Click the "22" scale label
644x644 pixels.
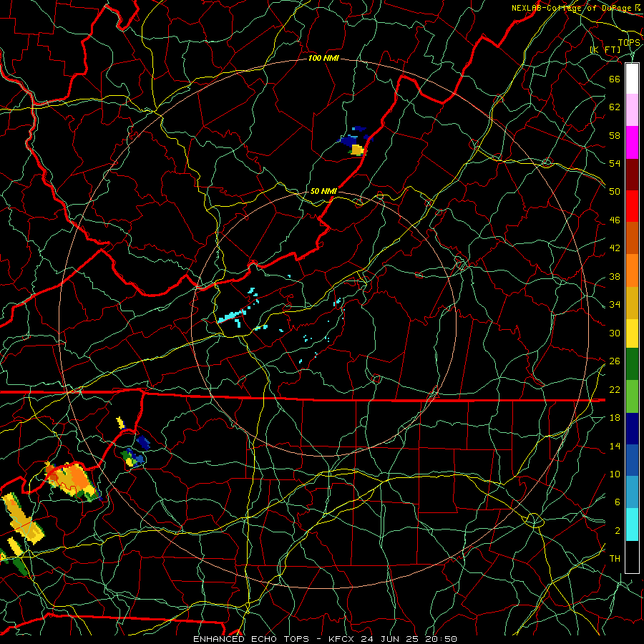[x=615, y=390]
